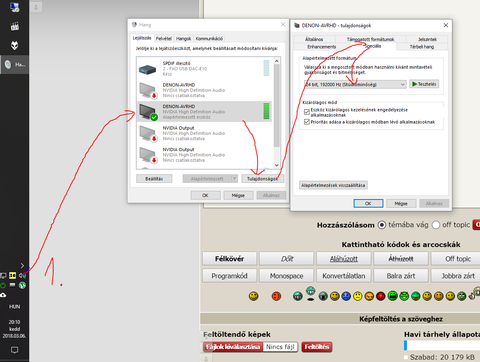Apply Aláhúzott underline formatting

[x=344, y=259]
